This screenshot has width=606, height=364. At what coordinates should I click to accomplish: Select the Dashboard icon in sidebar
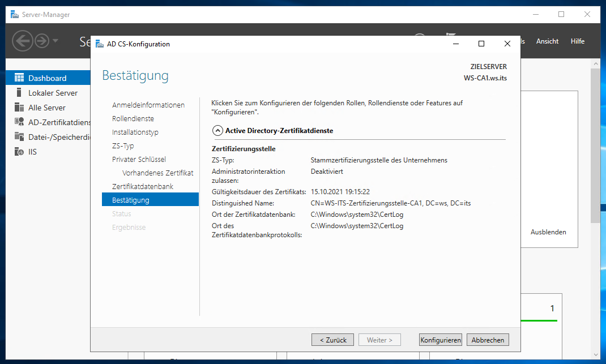(19, 78)
